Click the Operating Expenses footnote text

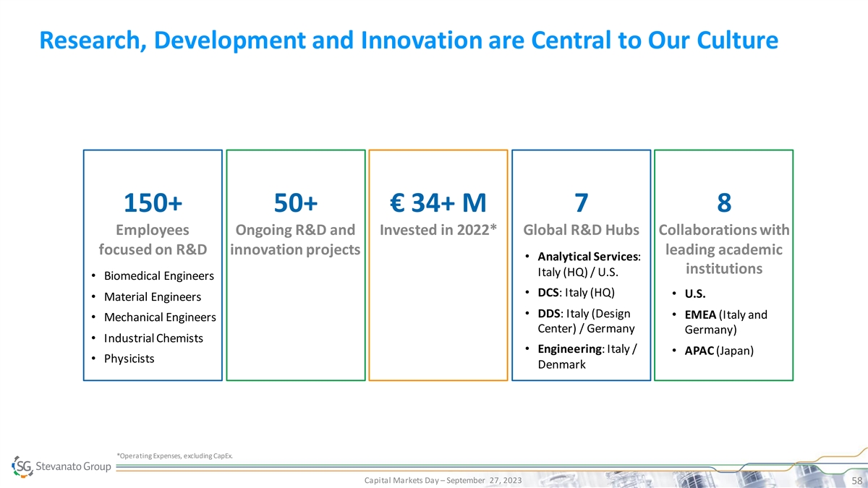point(174,455)
